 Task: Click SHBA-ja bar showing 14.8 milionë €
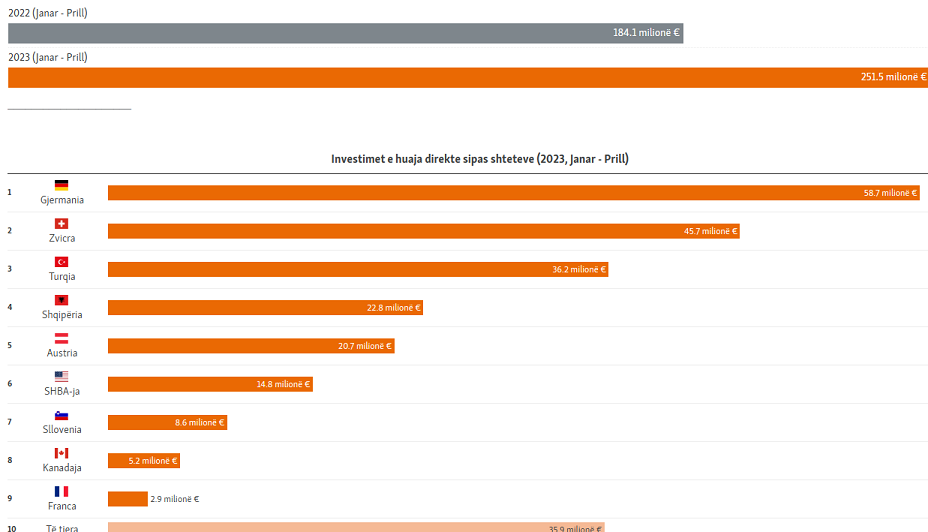(210, 384)
